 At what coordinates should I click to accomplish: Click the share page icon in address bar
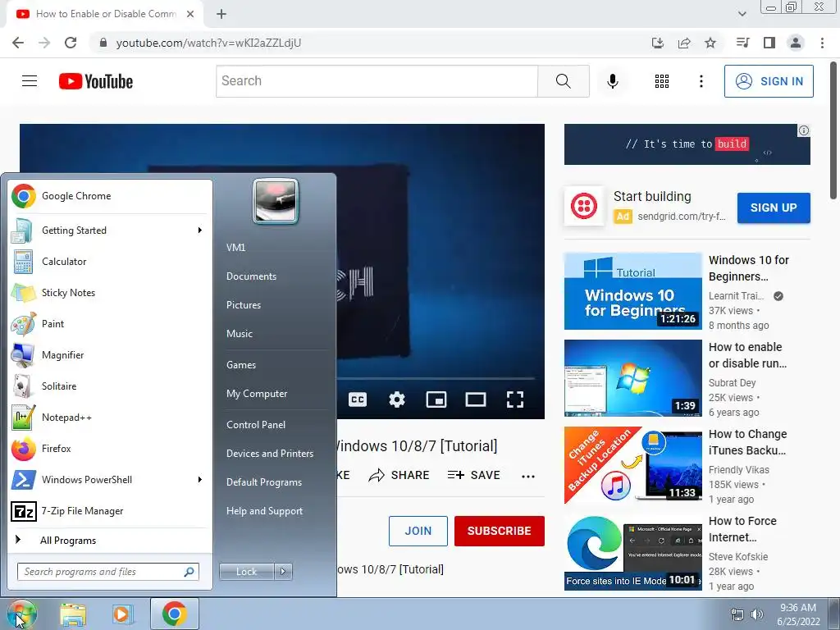[x=684, y=43]
